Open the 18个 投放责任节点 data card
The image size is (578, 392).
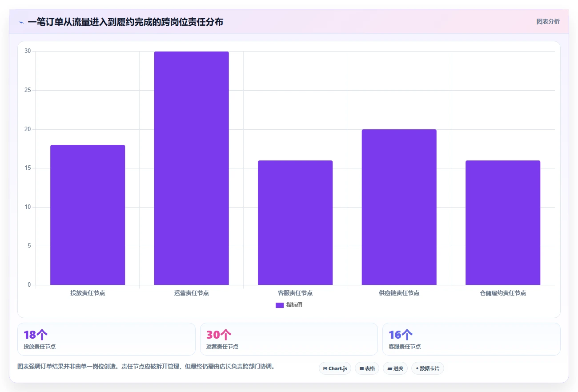click(106, 339)
